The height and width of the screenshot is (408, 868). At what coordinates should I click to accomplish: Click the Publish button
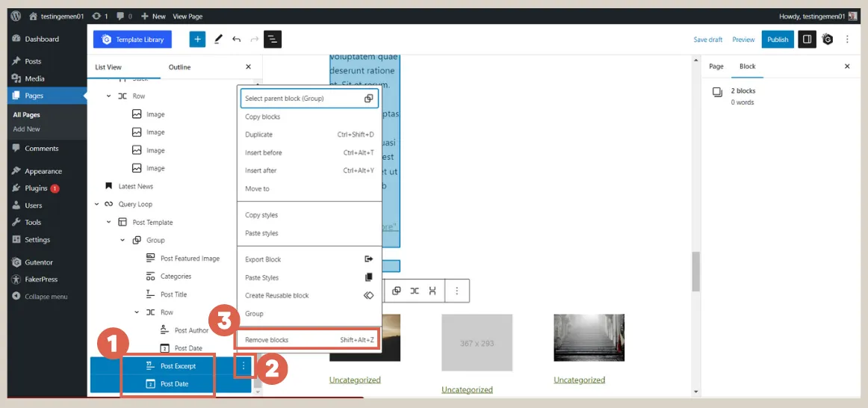coord(778,40)
